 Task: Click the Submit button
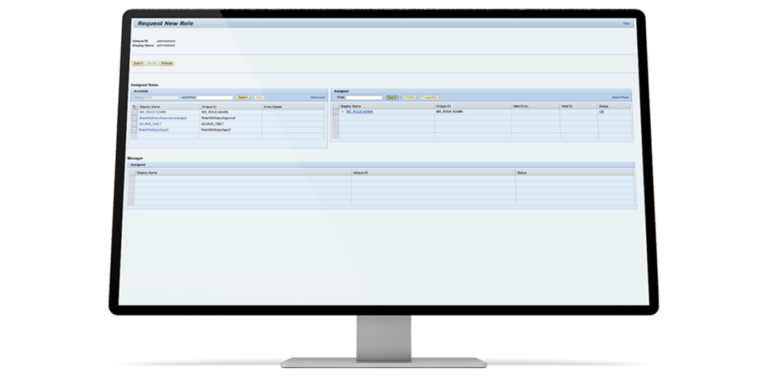[x=138, y=63]
